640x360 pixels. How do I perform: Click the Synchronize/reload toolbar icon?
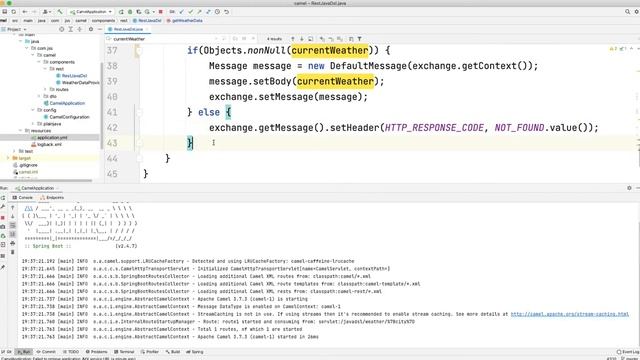coord(13,12)
